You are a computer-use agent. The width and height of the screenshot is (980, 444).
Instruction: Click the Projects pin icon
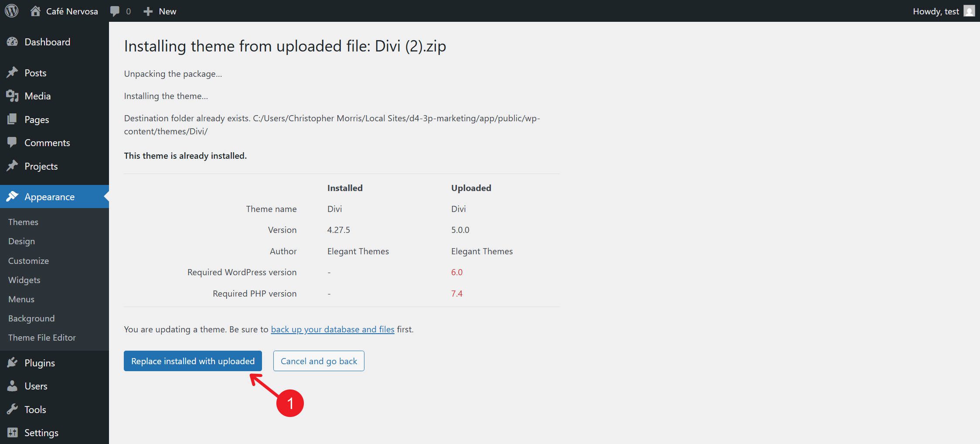(x=13, y=166)
